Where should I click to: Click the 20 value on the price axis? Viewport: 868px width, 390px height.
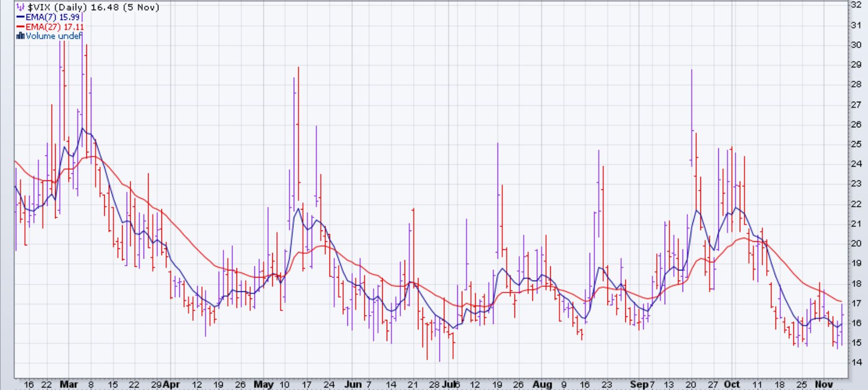pyautogui.click(x=856, y=243)
